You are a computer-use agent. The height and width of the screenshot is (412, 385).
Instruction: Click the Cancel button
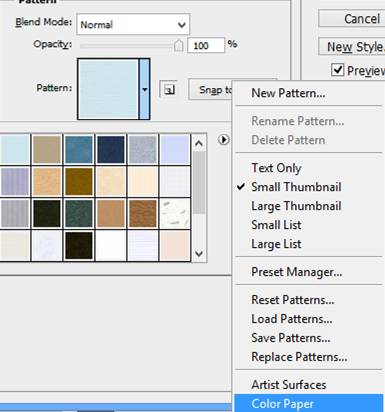coord(352,19)
